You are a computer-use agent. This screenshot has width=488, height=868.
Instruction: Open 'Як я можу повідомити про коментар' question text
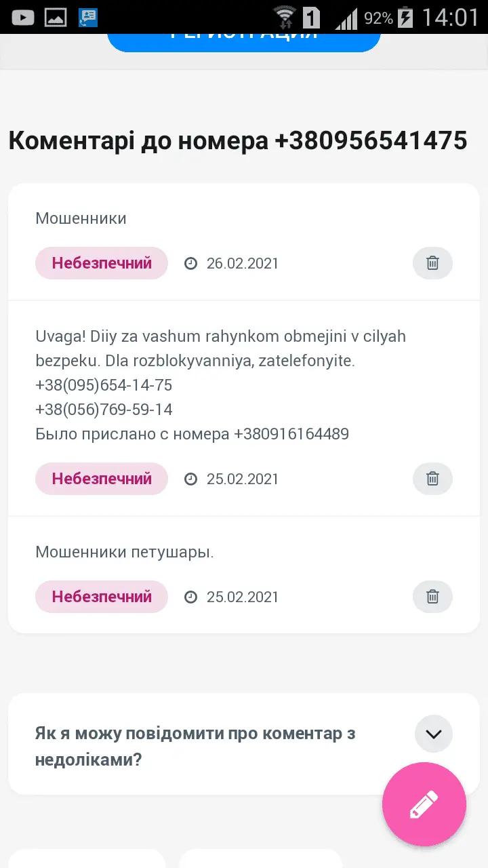pyautogui.click(x=195, y=746)
